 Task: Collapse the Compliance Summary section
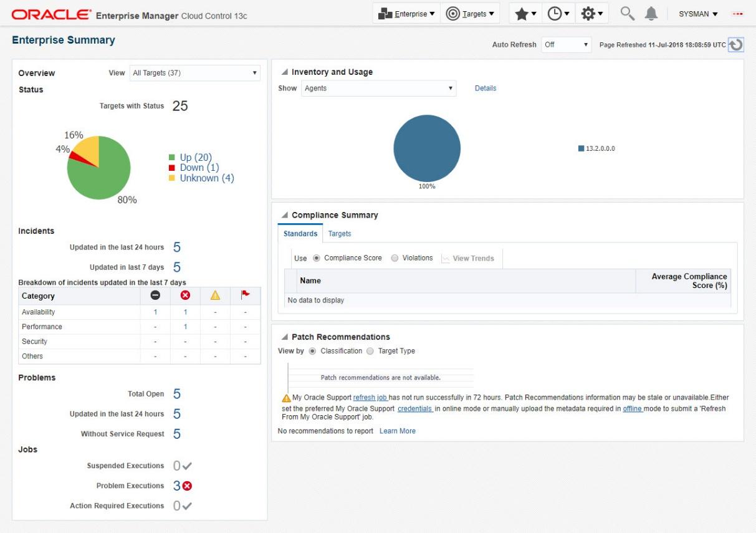pos(284,216)
